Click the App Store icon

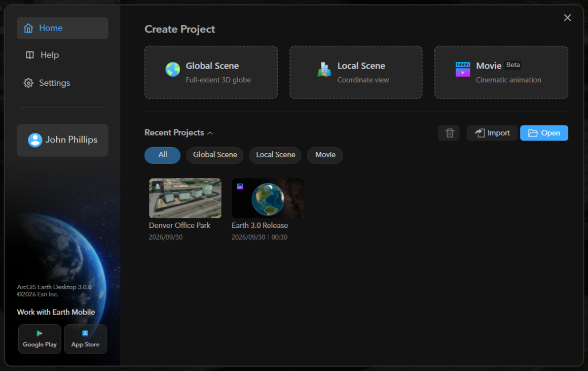85,333
